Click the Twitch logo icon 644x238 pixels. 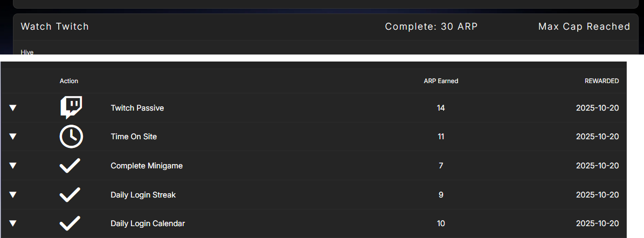pyautogui.click(x=71, y=107)
